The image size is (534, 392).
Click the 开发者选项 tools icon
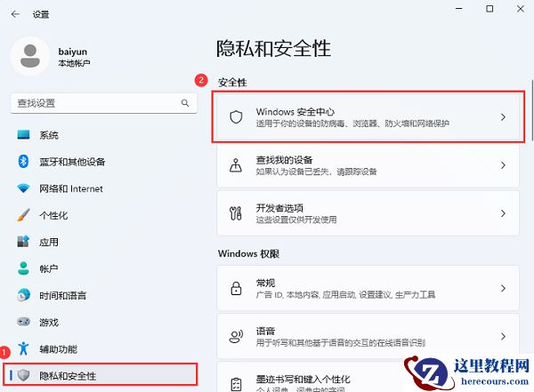click(x=236, y=213)
